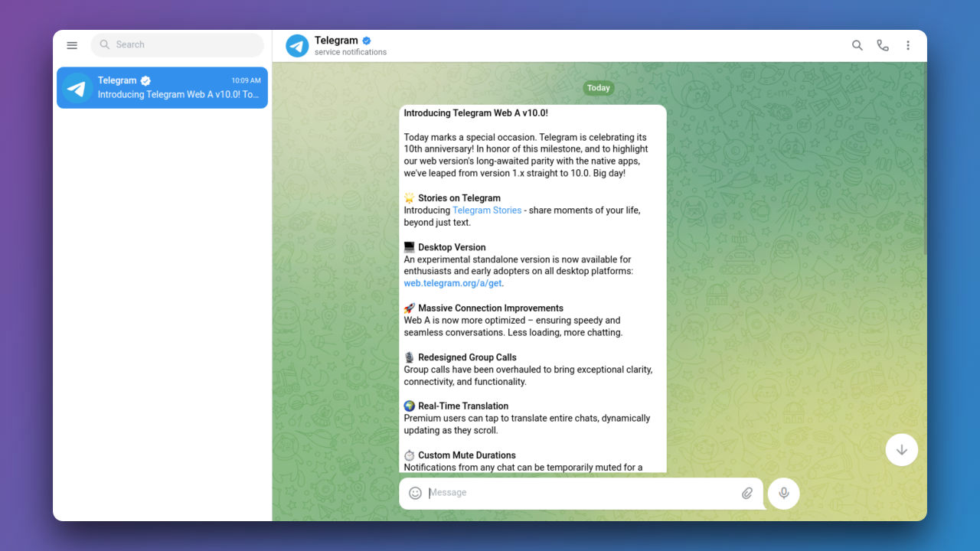Open the emoji picker smiley icon
980x551 pixels.
415,493
